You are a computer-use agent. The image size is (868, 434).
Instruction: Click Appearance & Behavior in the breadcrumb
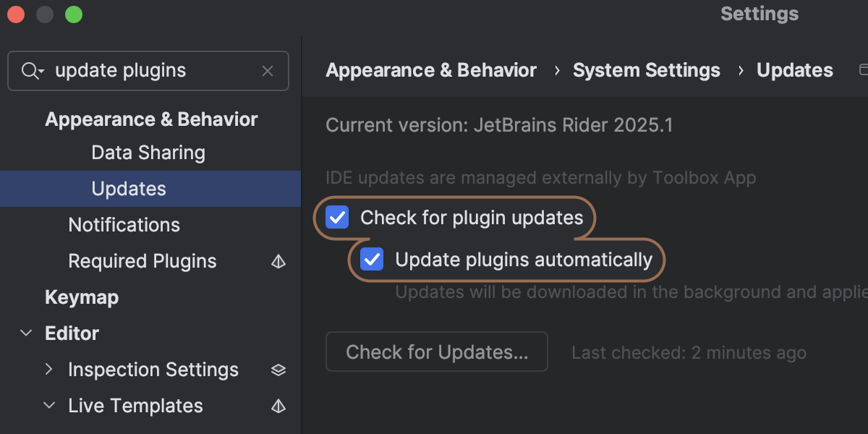pyautogui.click(x=431, y=70)
